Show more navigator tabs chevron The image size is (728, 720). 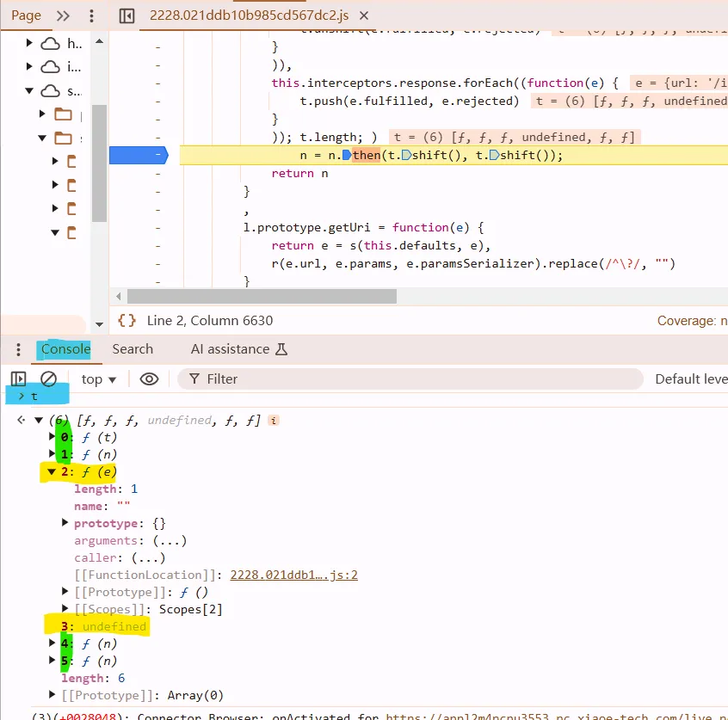point(63,15)
